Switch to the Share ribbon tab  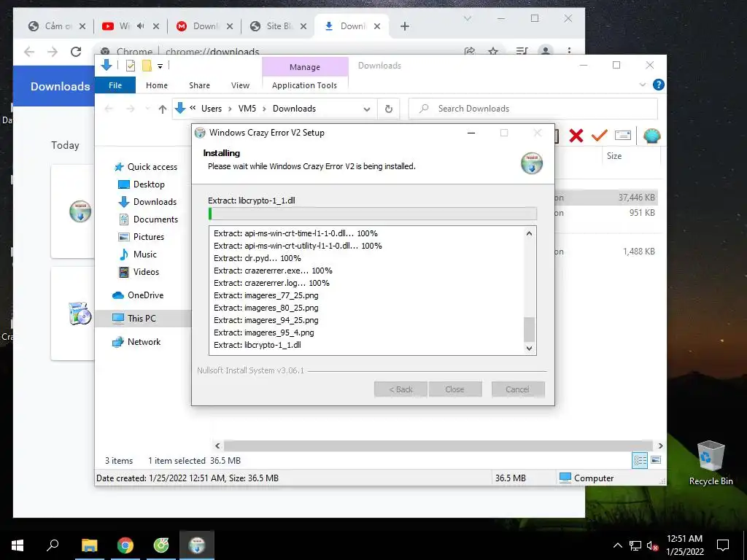click(199, 85)
